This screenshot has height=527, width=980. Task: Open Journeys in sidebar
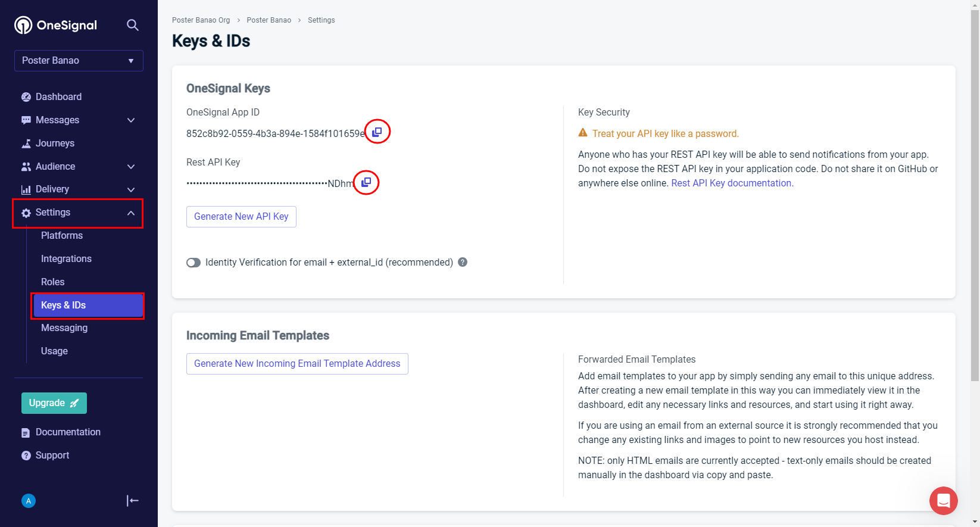click(55, 143)
